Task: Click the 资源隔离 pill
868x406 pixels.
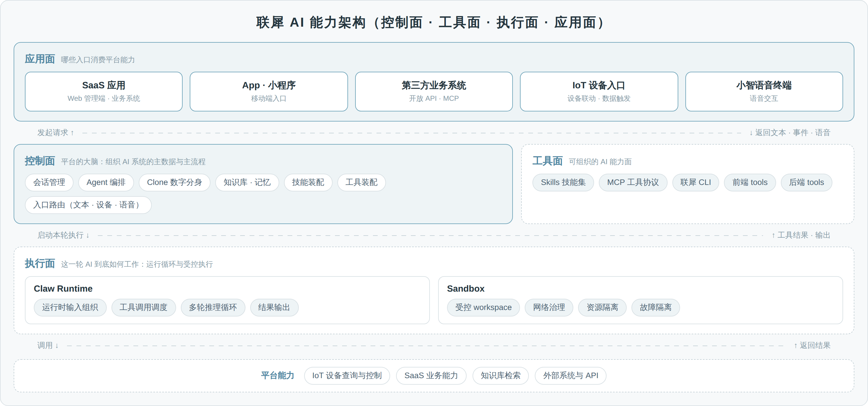Action: 602,307
